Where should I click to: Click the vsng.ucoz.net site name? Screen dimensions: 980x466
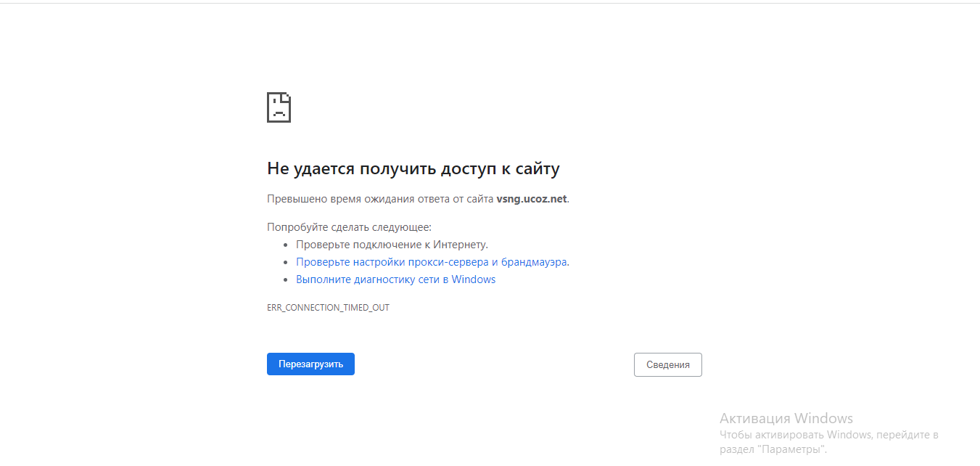[531, 199]
